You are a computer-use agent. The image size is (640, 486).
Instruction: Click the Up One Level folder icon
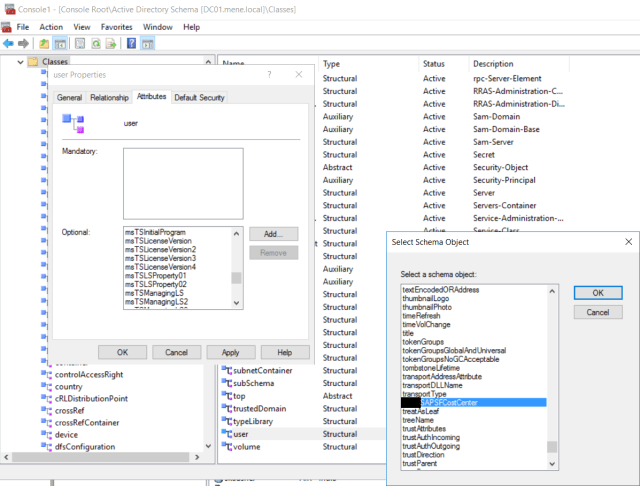[x=44, y=44]
